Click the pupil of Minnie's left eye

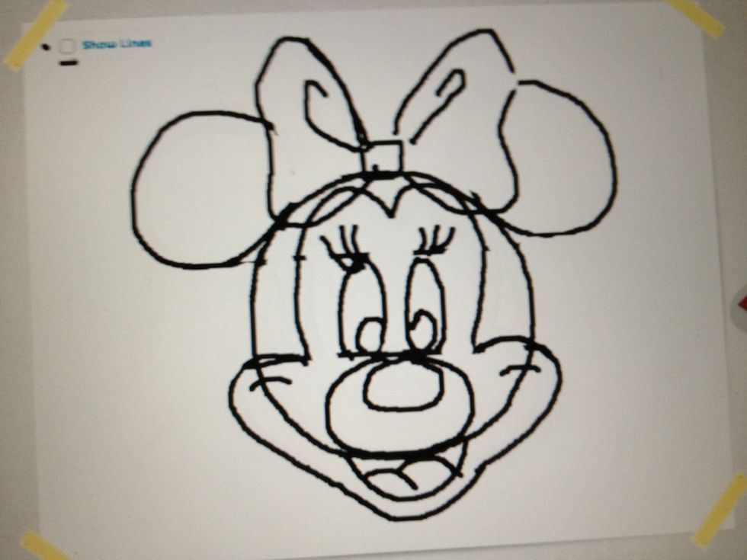pyautogui.click(x=370, y=334)
